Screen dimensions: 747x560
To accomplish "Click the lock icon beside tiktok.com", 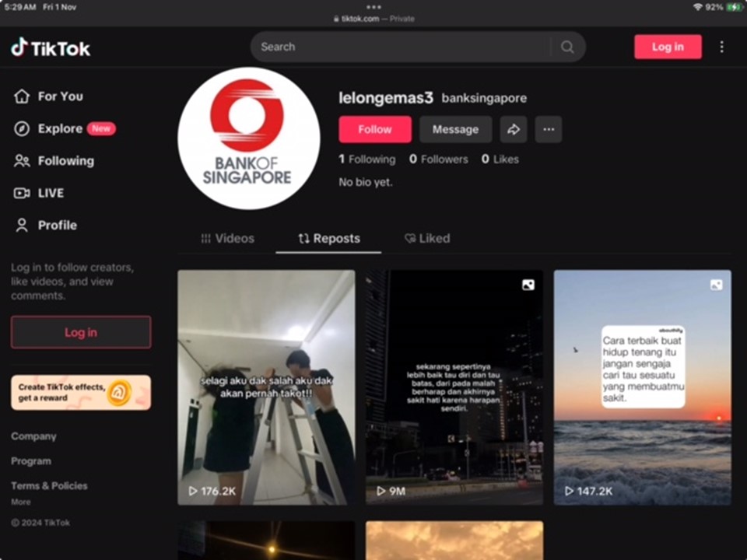I will tap(336, 19).
